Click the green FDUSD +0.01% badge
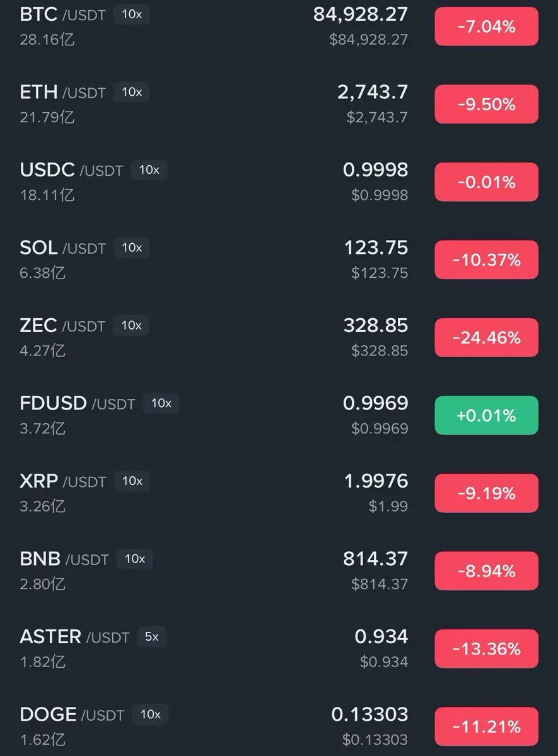This screenshot has height=756, width=558. pos(486,415)
